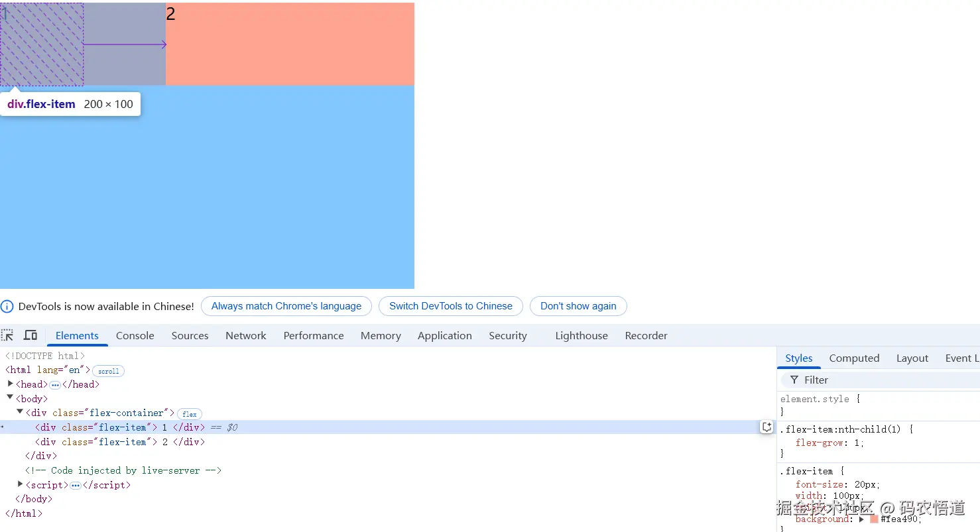Viewport: 980px width, 532px height.
Task: Toggle the device toolbar icon
Action: pyautogui.click(x=31, y=335)
